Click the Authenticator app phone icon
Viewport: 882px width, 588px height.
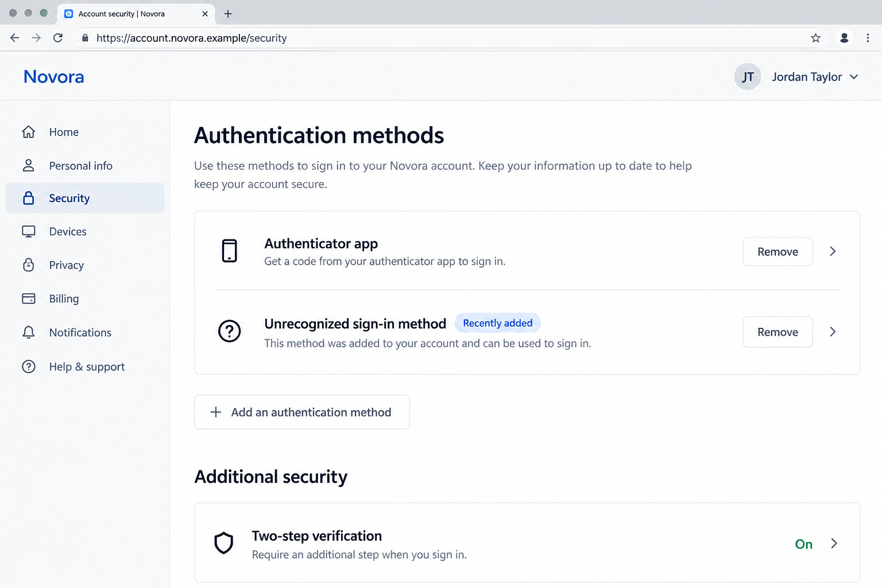click(x=230, y=251)
